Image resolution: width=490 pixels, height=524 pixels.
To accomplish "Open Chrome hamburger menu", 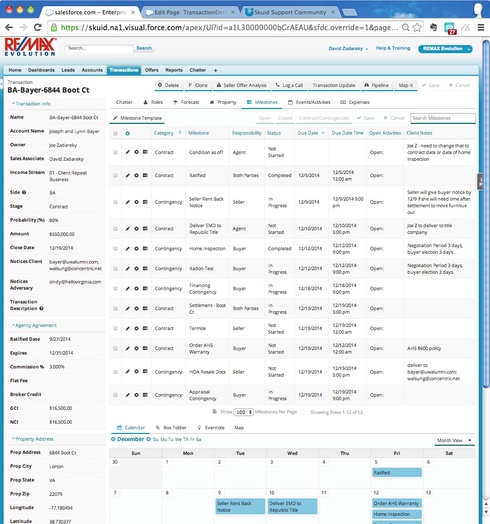I will (481, 27).
